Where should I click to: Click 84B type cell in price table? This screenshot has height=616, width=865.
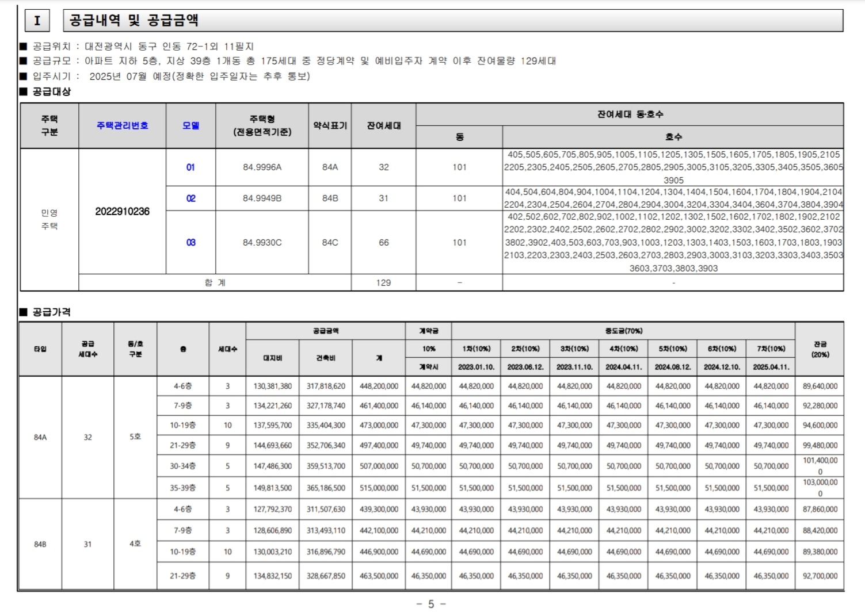(40, 545)
